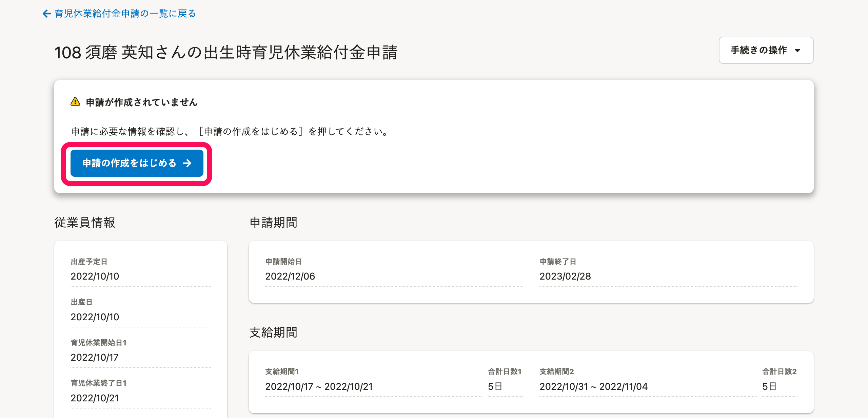
Task: Select 育児休業終了日1 date 2022/10/21
Action: pyautogui.click(x=95, y=398)
